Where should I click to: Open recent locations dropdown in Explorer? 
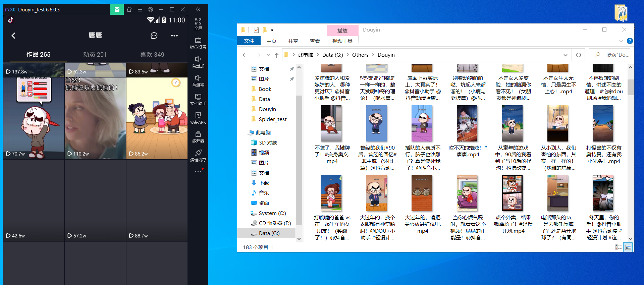click(x=268, y=55)
